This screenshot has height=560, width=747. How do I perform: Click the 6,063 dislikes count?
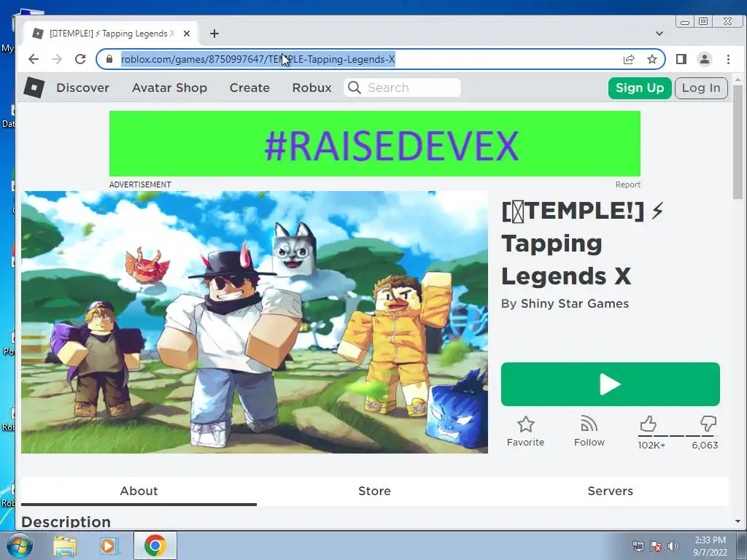click(x=705, y=446)
